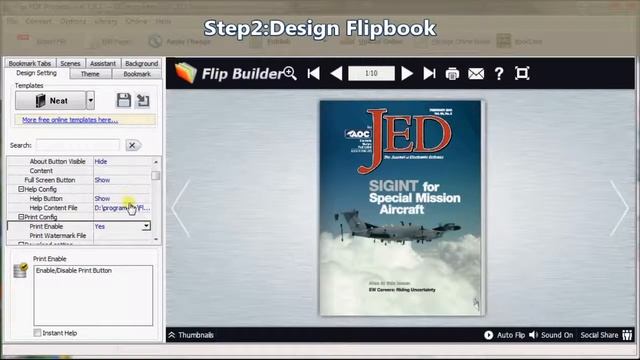
Task: Click the Enable/Disable Print Button description box
Action: 93,296
